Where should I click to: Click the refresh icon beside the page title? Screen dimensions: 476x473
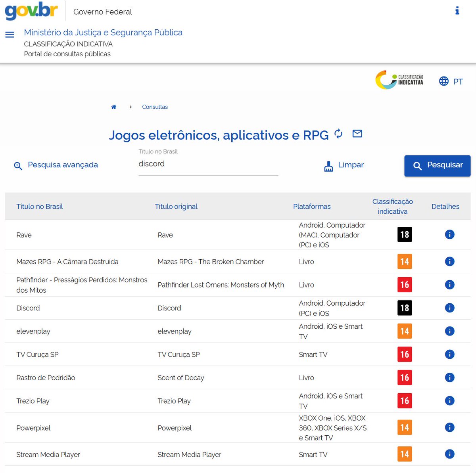click(338, 134)
